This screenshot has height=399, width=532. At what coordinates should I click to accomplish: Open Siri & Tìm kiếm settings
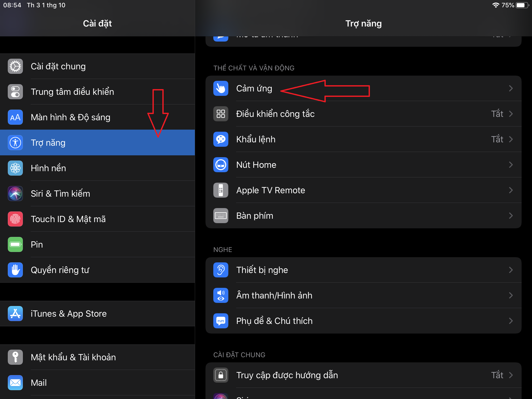click(x=97, y=194)
